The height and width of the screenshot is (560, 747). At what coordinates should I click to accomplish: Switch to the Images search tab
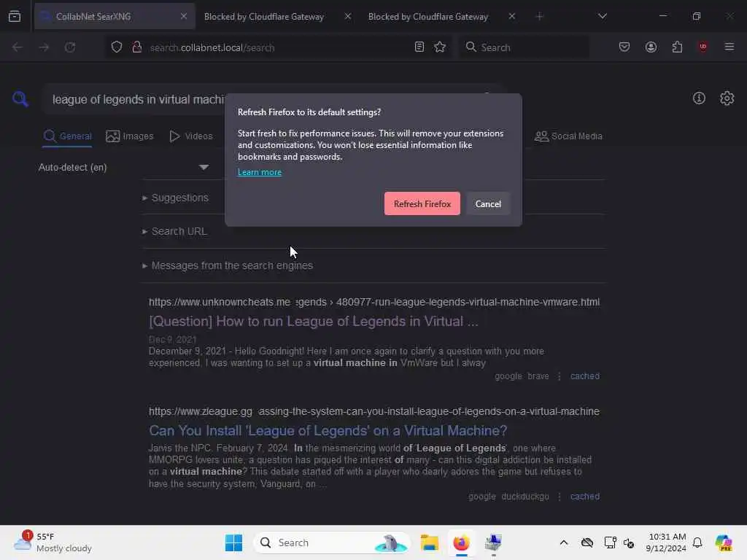coord(130,136)
